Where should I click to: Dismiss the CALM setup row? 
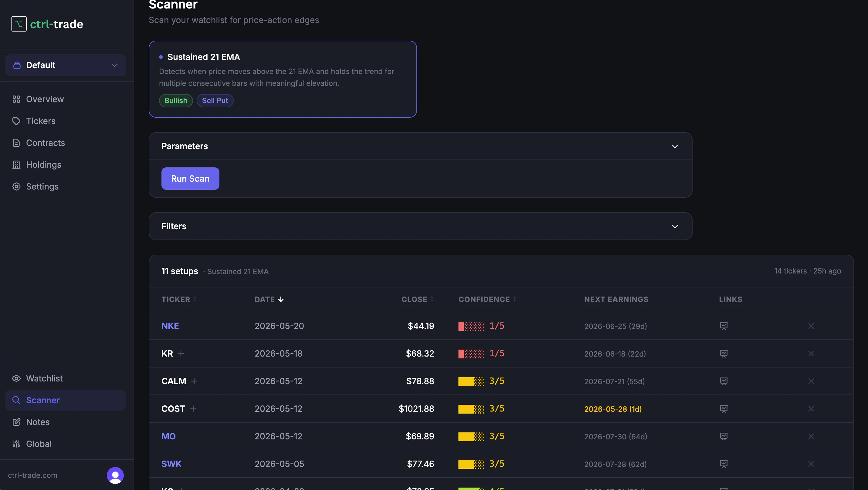point(811,381)
